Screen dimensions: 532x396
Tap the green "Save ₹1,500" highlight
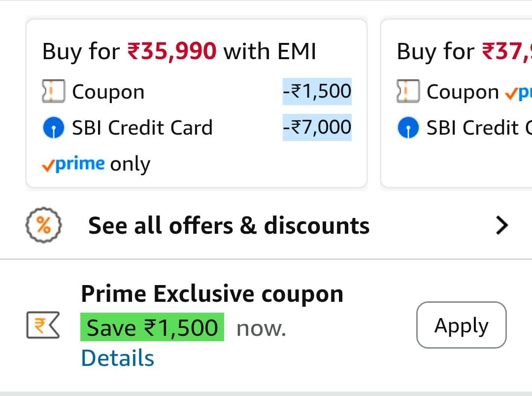(x=152, y=327)
